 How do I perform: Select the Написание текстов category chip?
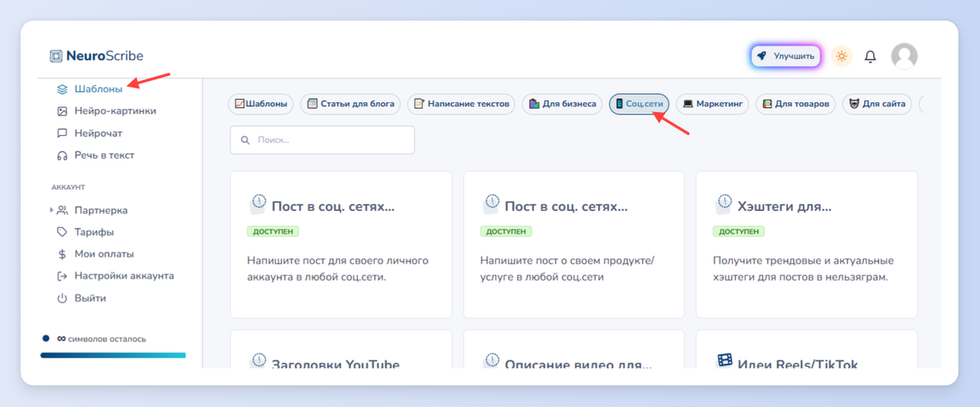tap(461, 104)
